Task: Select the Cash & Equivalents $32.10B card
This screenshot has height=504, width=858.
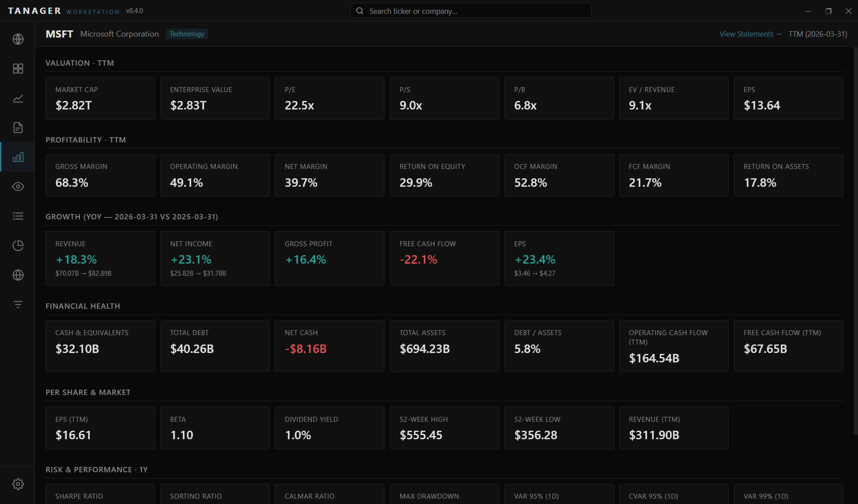Action: click(x=100, y=346)
